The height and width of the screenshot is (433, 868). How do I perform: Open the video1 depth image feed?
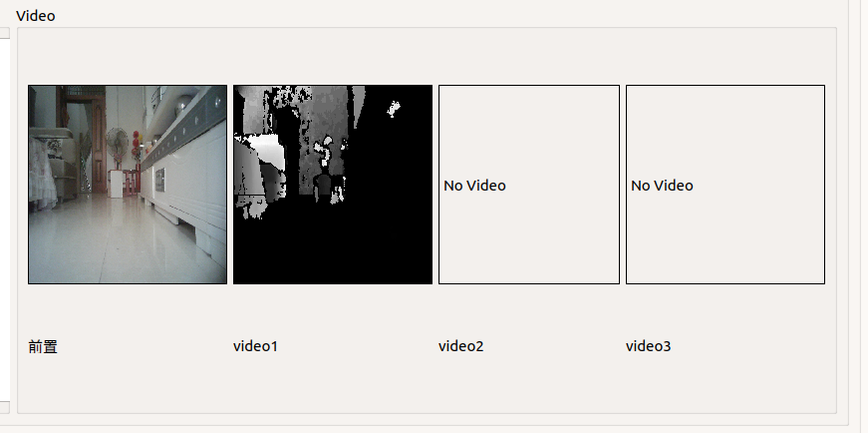tap(333, 185)
